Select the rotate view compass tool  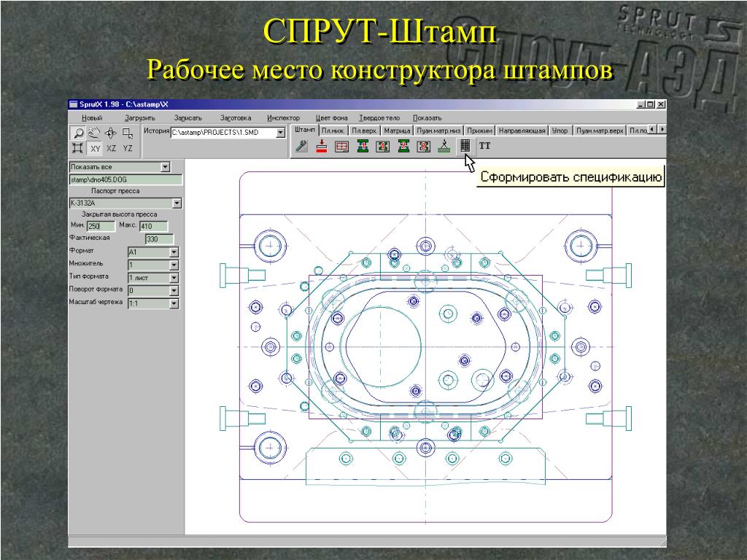(x=111, y=133)
